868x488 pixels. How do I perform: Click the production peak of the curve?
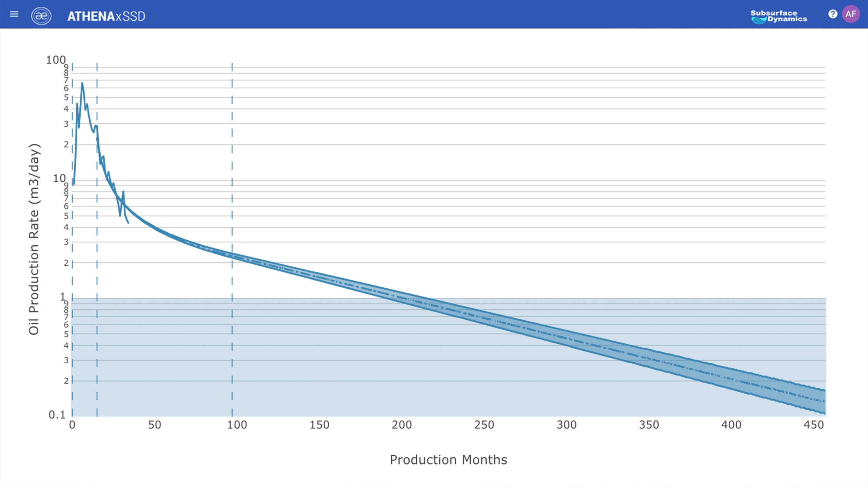[x=82, y=83]
